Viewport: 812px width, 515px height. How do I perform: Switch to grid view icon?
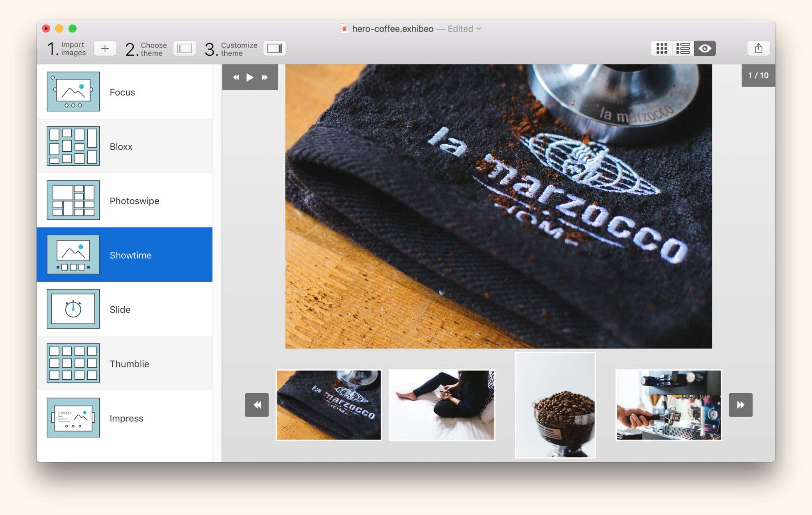click(x=661, y=49)
